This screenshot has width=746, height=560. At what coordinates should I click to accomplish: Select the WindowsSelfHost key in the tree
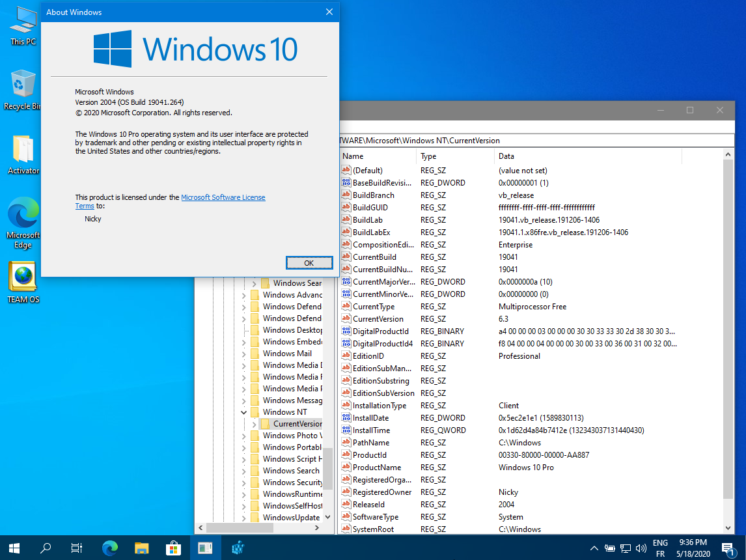pos(292,506)
